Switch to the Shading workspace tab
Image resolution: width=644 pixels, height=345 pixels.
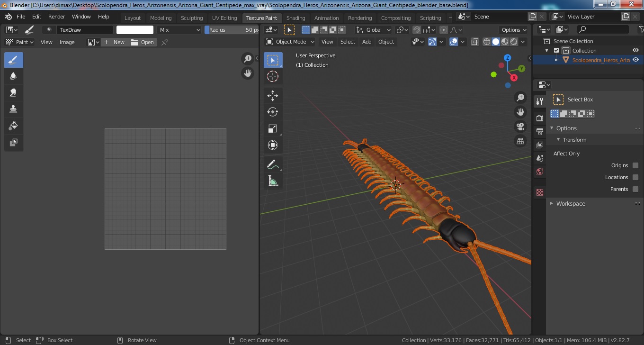pyautogui.click(x=295, y=18)
